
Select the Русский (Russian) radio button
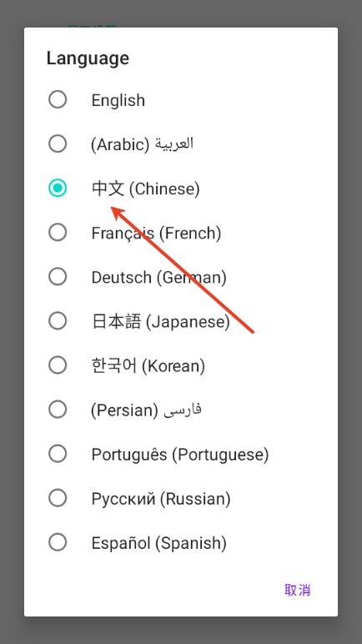pos(58,498)
